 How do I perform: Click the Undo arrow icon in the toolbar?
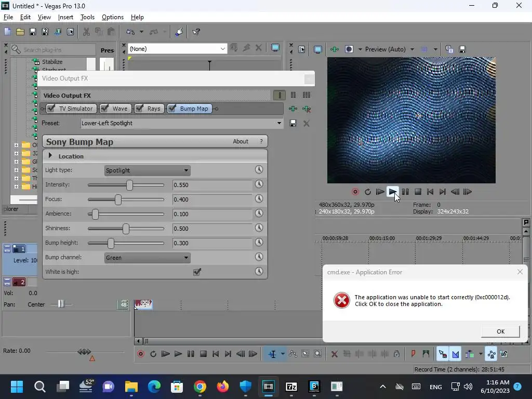pos(130,32)
